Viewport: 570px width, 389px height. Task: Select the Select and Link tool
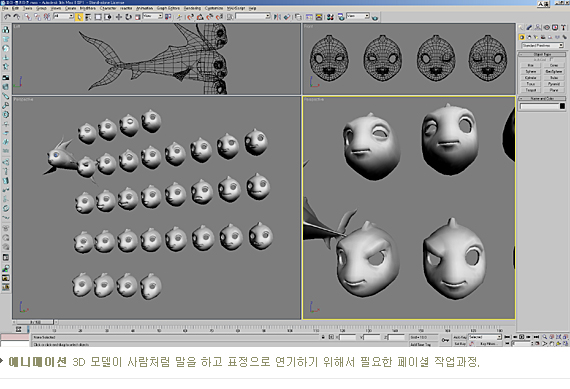tap(28, 17)
